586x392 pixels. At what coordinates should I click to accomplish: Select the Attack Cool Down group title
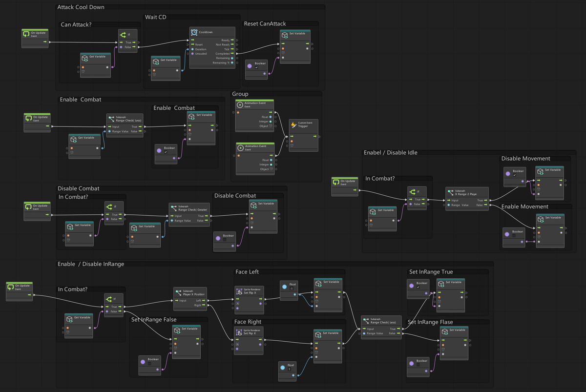click(x=81, y=7)
